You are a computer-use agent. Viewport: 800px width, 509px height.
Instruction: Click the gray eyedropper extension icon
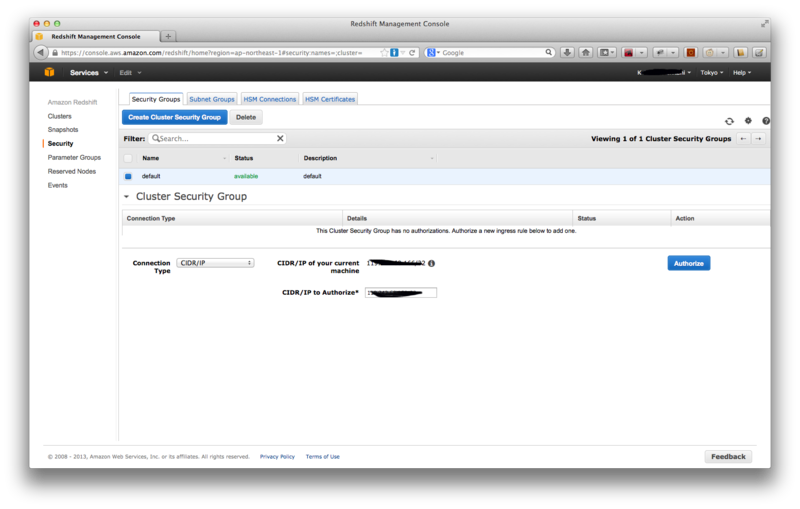click(x=660, y=53)
